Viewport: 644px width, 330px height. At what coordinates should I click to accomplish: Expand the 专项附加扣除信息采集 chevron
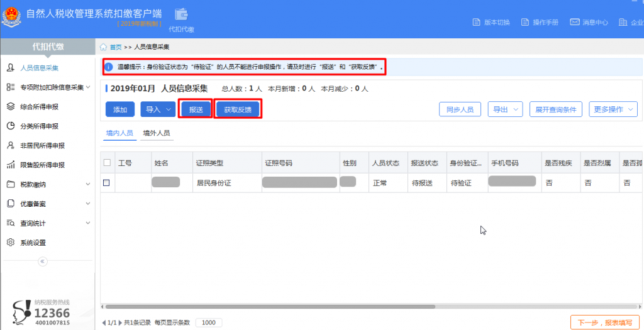point(88,87)
